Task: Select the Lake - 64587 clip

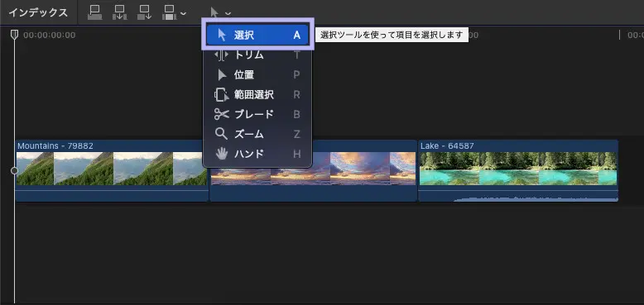Action: tap(518, 171)
